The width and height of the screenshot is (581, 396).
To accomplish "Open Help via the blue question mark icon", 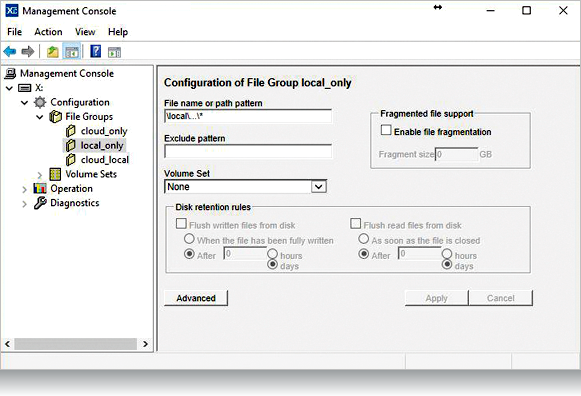I will (x=96, y=51).
